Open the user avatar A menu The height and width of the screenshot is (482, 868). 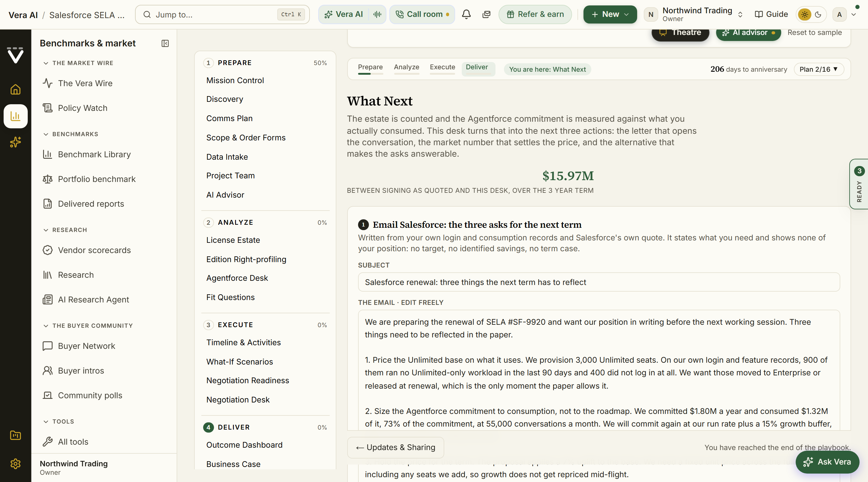[844, 14]
